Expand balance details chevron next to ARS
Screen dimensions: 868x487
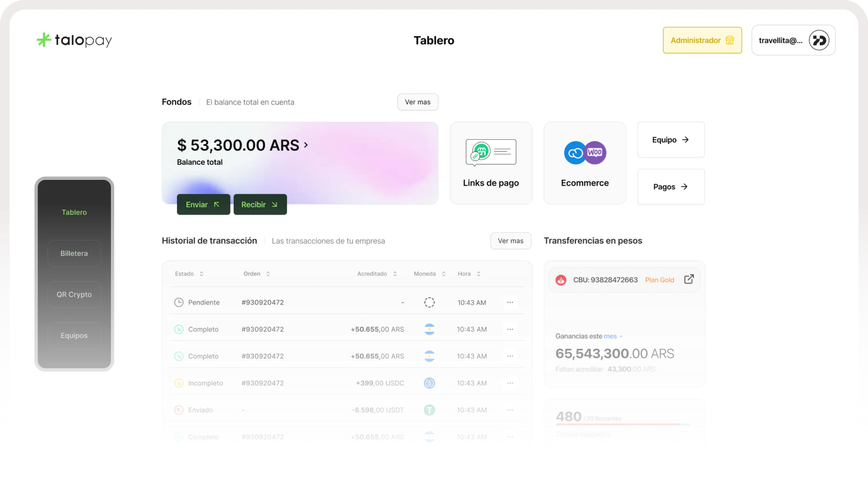306,145
